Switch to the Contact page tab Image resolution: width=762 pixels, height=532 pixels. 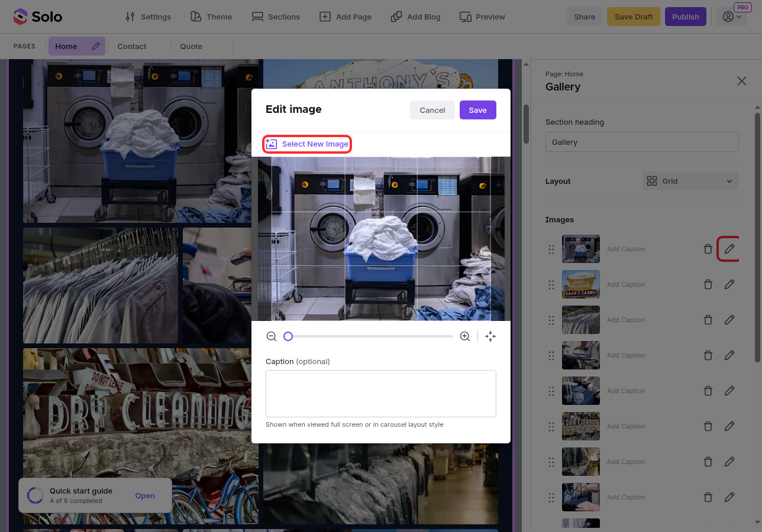coord(132,46)
